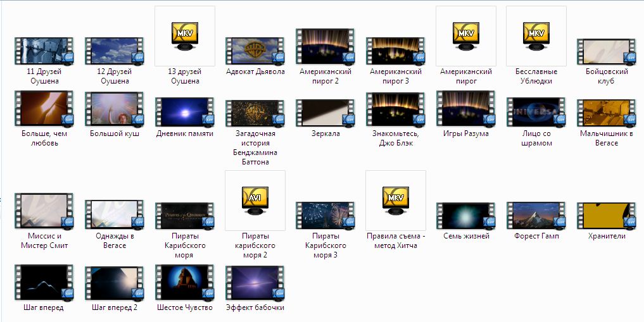Click the file name Адвокат Дьявола
Screen dimensions: 644x322
255,71
